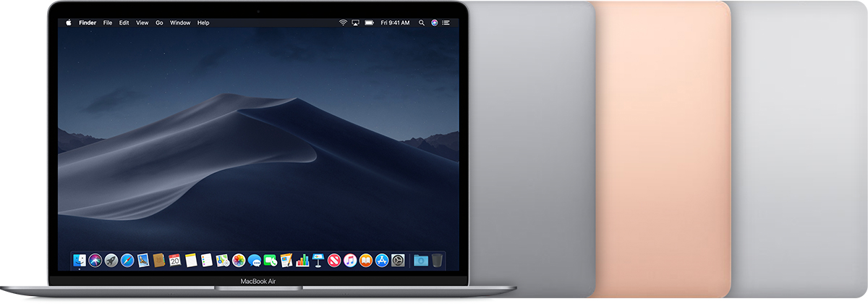Open the Go menu
The height and width of the screenshot is (304, 868).
point(159,22)
